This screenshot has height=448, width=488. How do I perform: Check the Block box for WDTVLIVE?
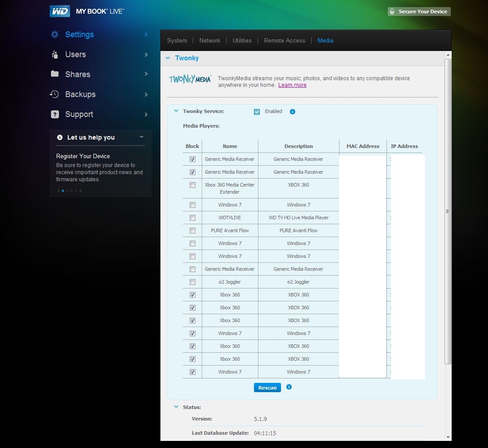193,218
